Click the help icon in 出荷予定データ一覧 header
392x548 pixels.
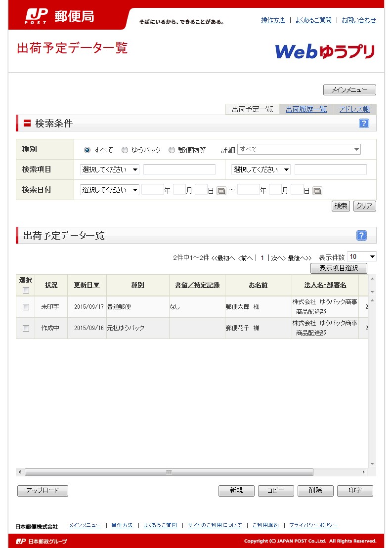tap(361, 236)
